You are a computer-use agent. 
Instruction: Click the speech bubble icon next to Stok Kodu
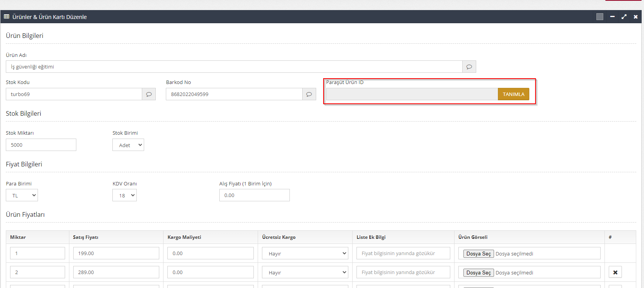click(149, 94)
